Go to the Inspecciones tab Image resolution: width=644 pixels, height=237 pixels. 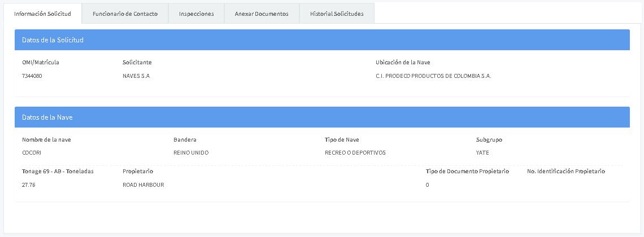click(x=196, y=14)
